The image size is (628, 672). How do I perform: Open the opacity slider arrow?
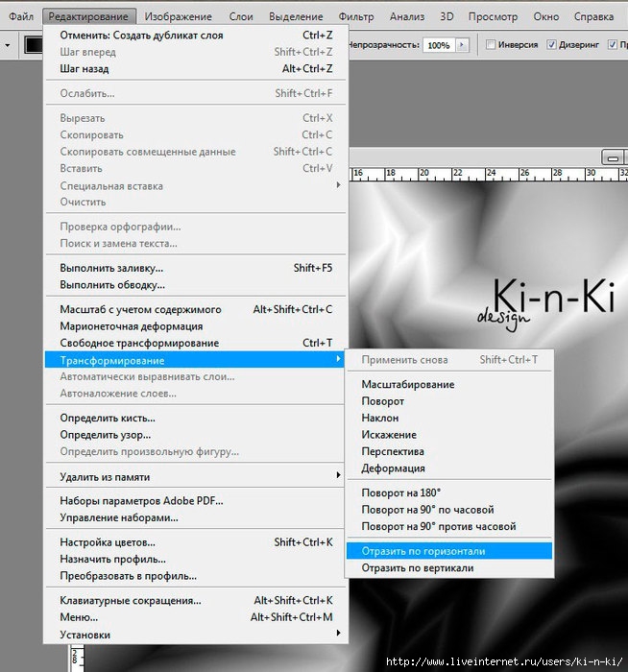coord(463,45)
